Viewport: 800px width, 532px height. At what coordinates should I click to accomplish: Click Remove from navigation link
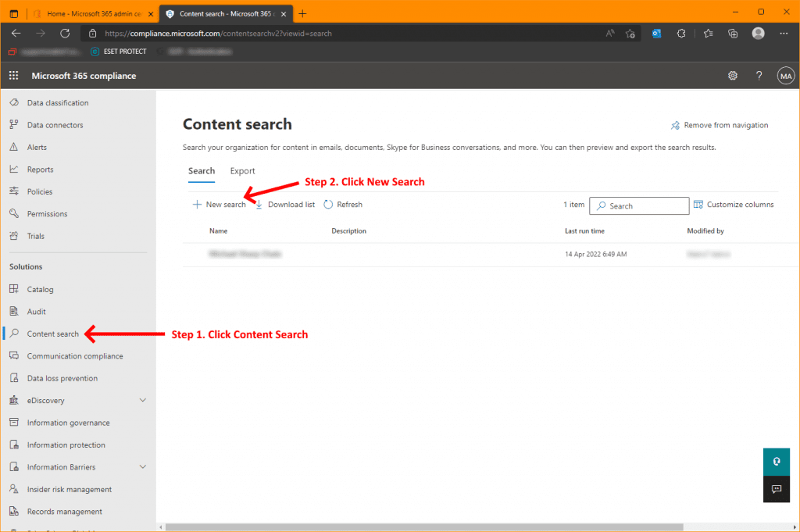click(x=720, y=125)
